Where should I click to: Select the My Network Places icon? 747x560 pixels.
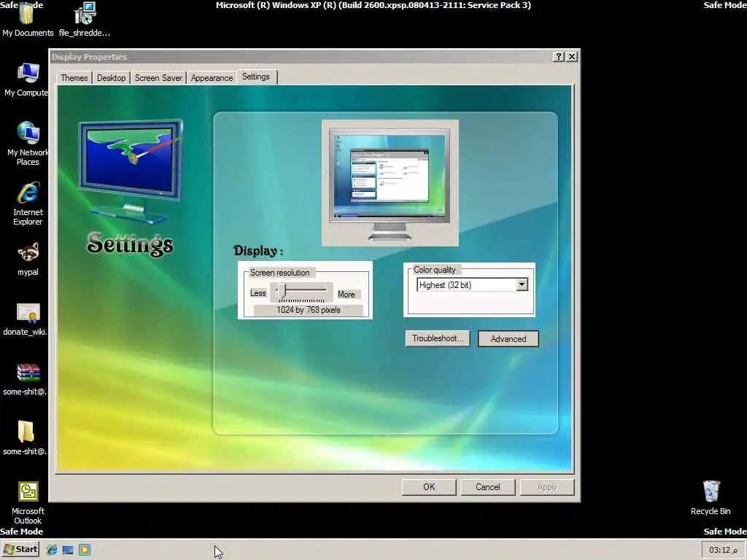pos(28,144)
